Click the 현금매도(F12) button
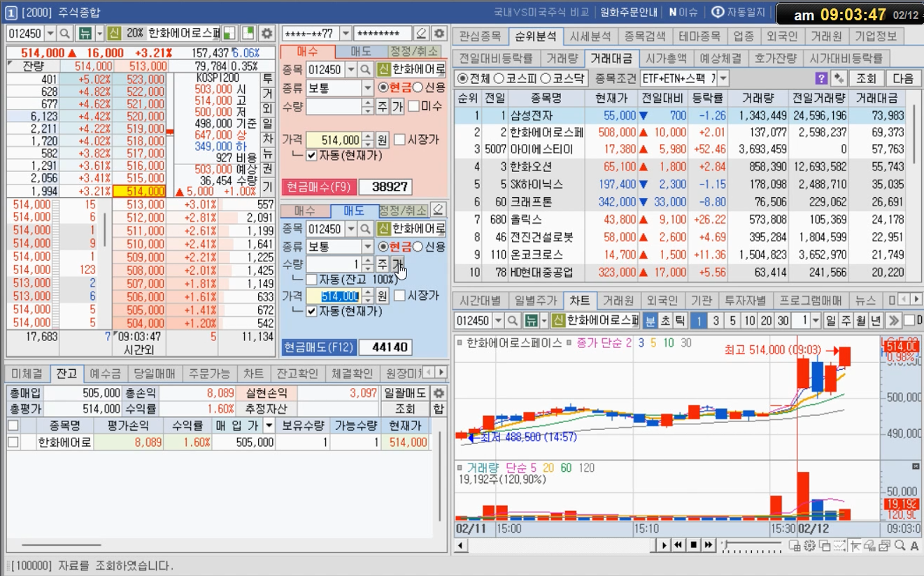The width and height of the screenshot is (924, 576). click(320, 347)
